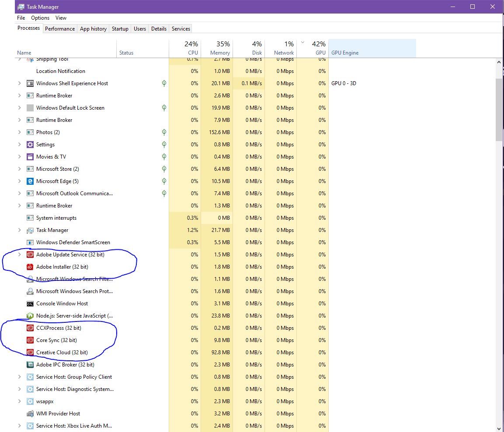Expand the Adobe Update Service row
Viewport: 504px width, 432px height.
20,255
